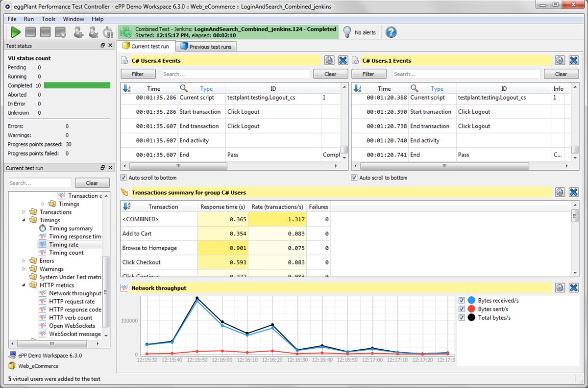Click the add virtual users toolbar icon
Viewport: 588px width, 388px height.
(x=78, y=32)
